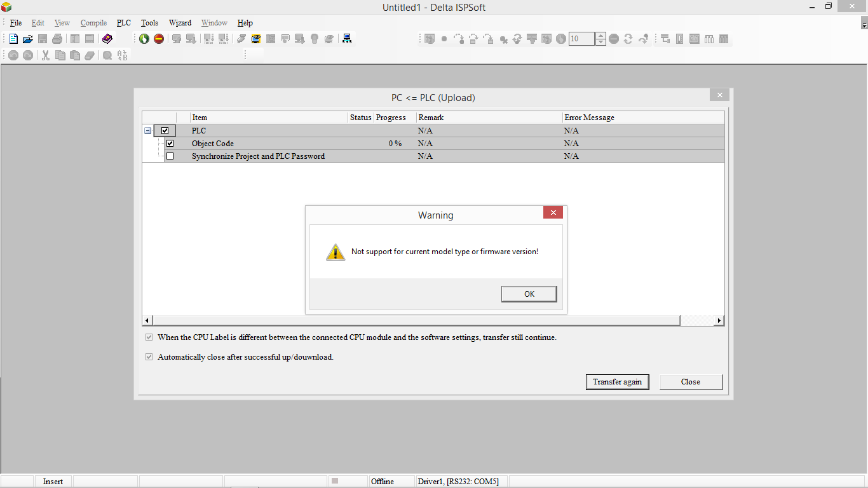The width and height of the screenshot is (868, 488).
Task: Click the Paste clipboard icon
Action: click(x=75, y=55)
